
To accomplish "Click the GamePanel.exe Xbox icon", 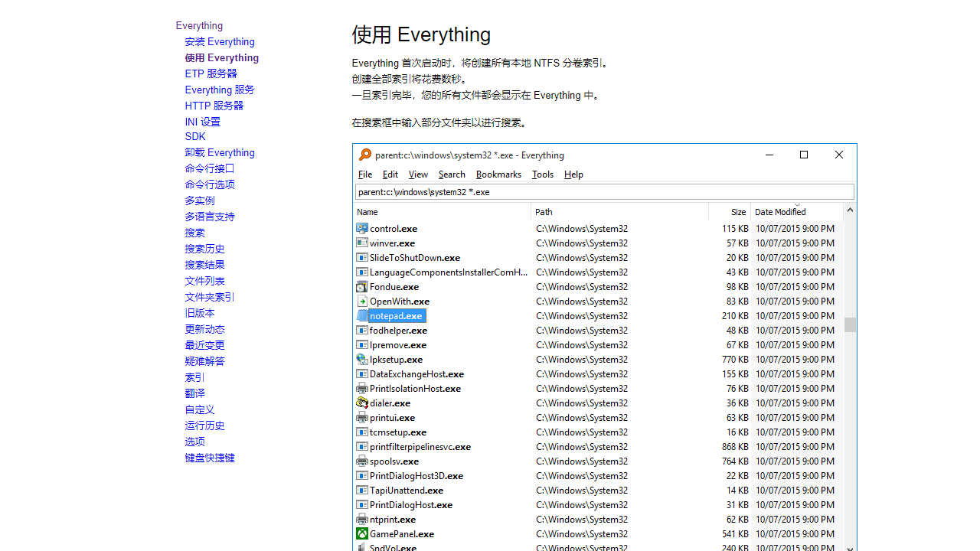I will point(362,533).
